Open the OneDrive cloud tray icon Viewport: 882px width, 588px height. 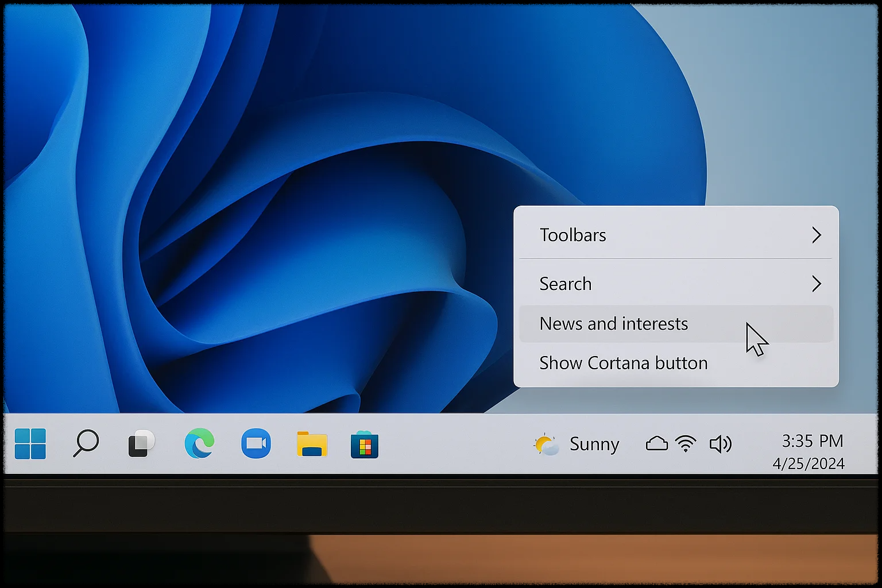click(657, 444)
